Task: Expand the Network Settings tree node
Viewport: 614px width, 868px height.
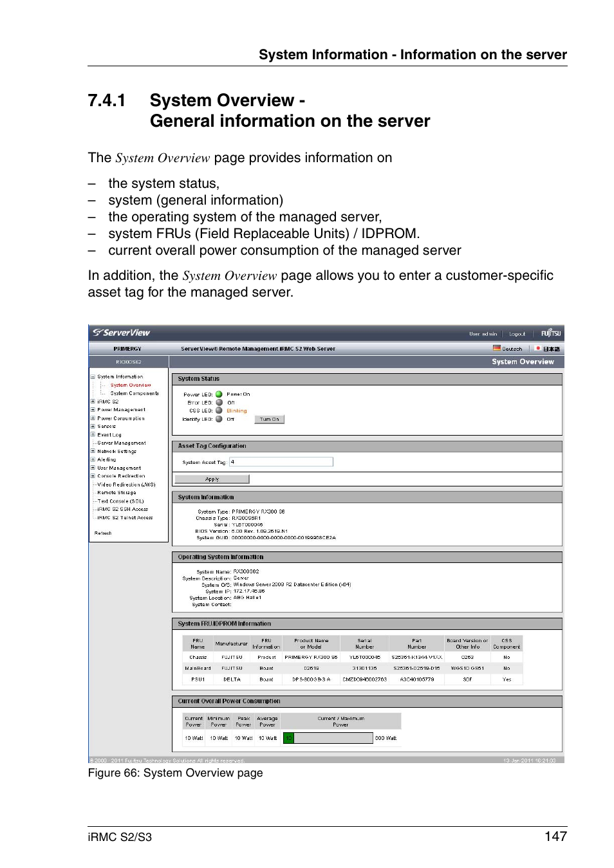Action: [93, 452]
